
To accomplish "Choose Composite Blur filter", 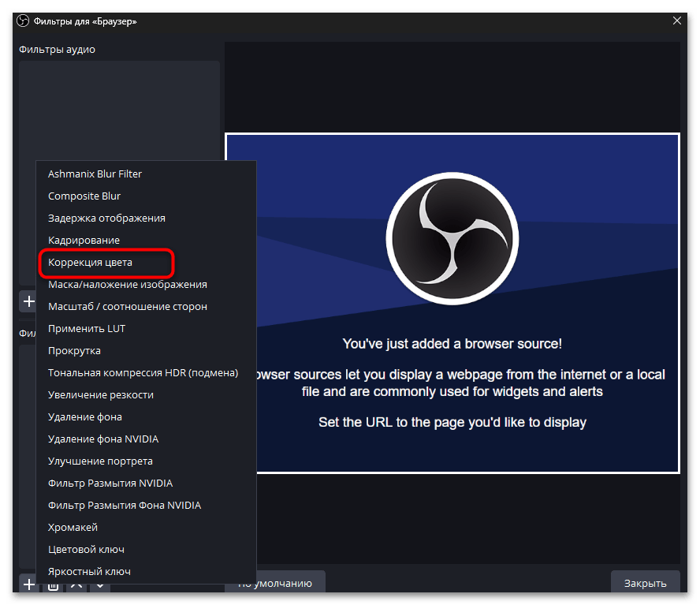I will 84,196.
